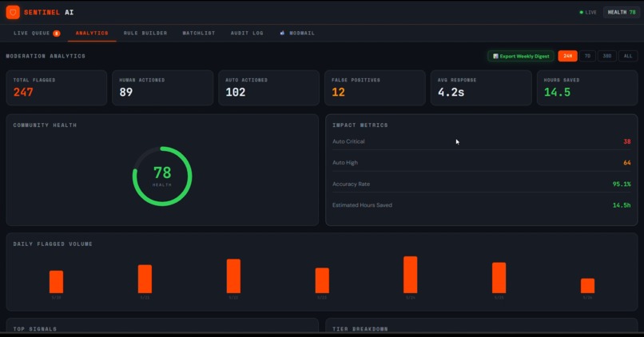
Task: Click the Estimated Hours Saved row
Action: (x=481, y=205)
